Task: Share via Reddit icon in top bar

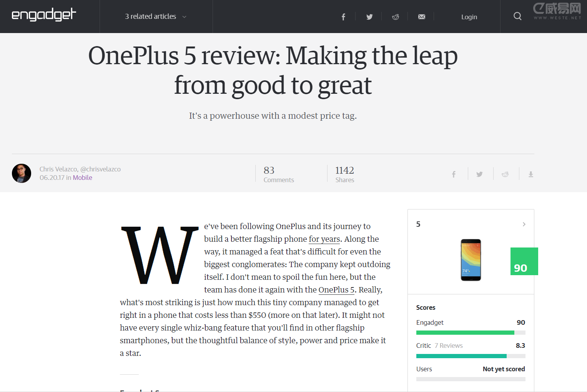Action: [395, 17]
